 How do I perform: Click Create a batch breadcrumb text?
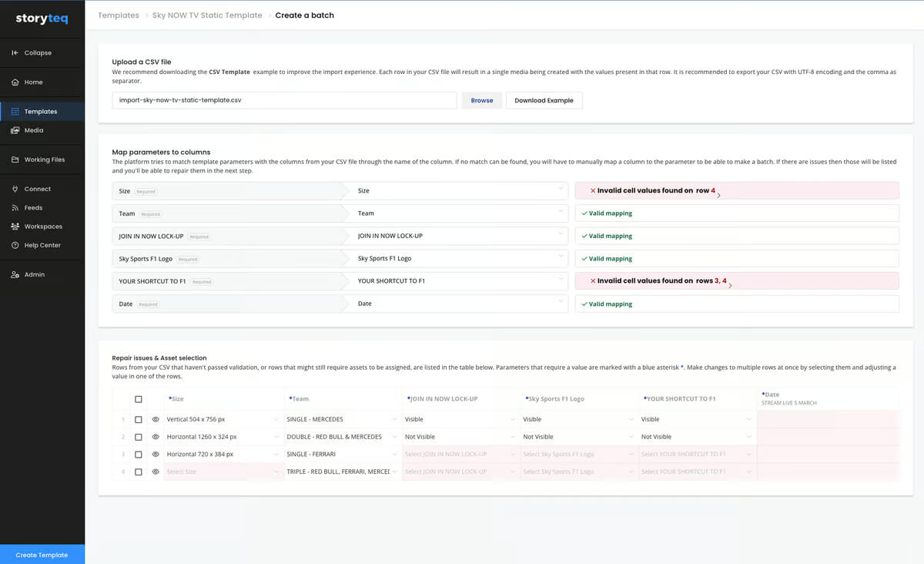pos(305,15)
